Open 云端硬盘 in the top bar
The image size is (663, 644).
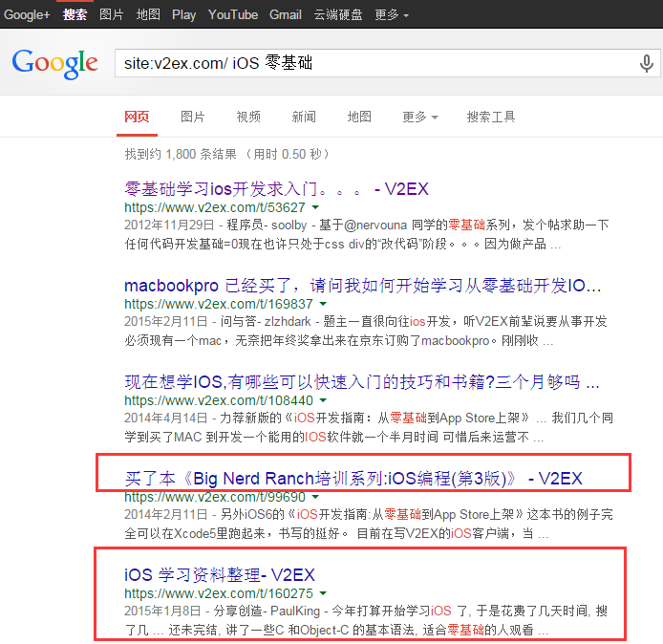338,14
